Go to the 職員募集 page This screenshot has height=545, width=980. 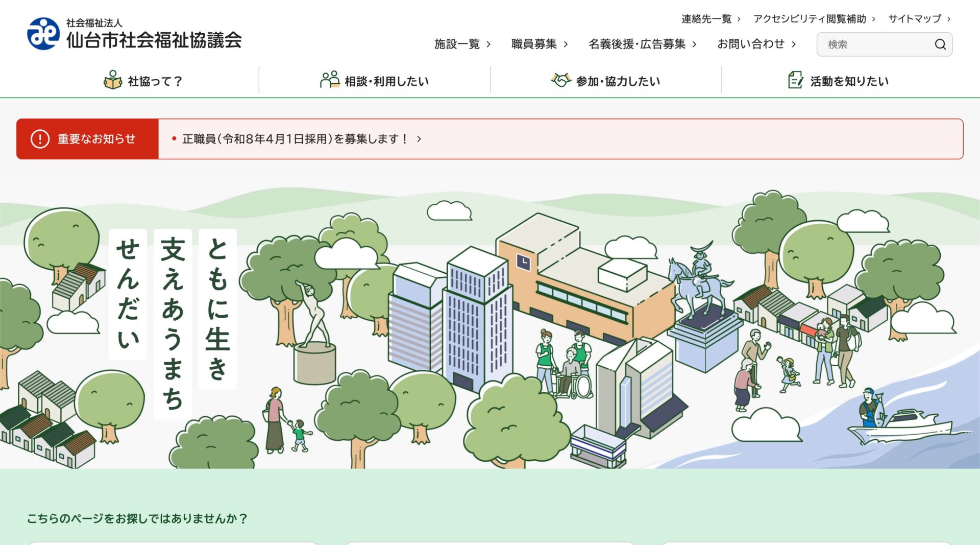[x=540, y=44]
